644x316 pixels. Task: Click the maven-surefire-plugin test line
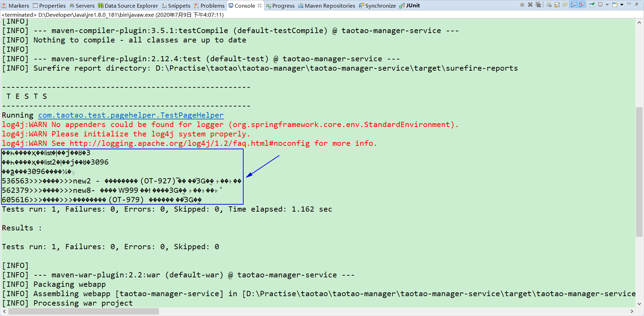coord(201,59)
